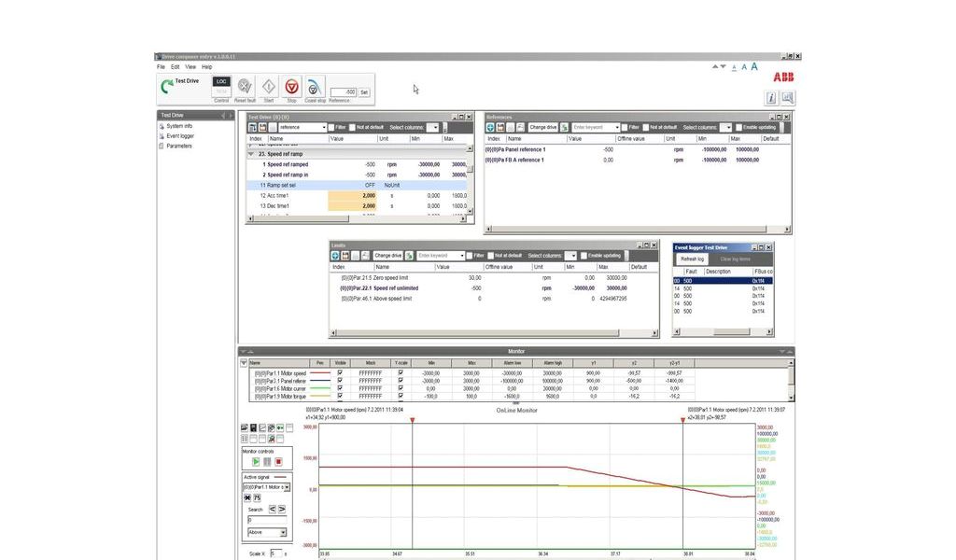Open the reference group dropdown in Test Drive window

[324, 127]
